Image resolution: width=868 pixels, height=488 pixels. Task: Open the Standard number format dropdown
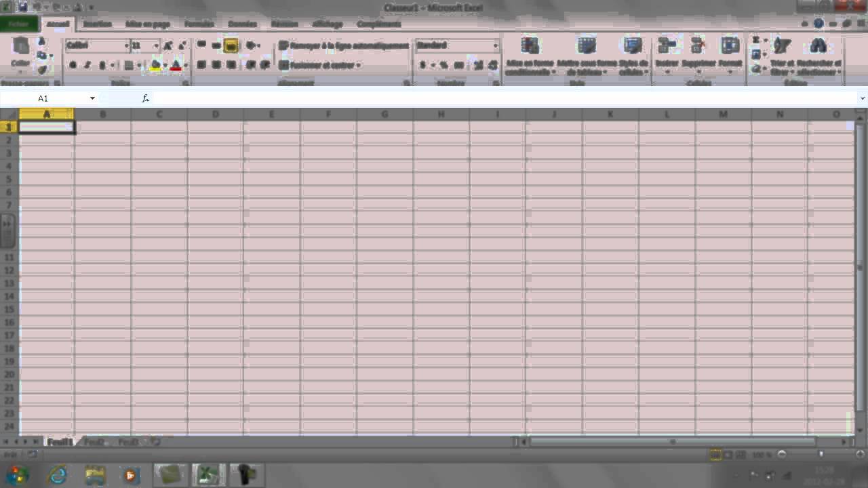click(x=496, y=45)
